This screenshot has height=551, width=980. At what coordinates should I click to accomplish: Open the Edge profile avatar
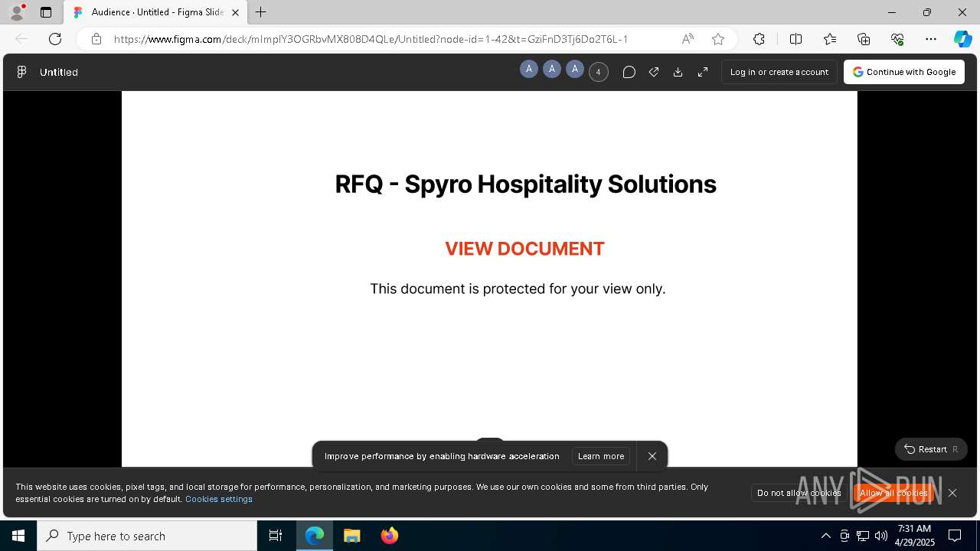pyautogui.click(x=16, y=12)
